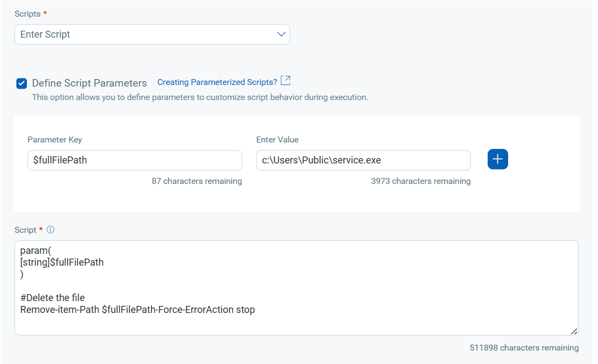Click the chevron arrow in Scripts dropdown

[281, 34]
